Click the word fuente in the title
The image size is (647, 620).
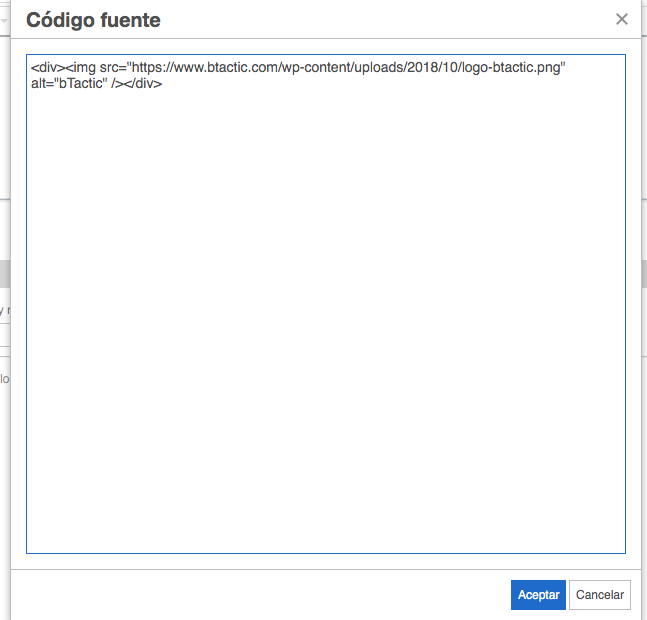130,20
